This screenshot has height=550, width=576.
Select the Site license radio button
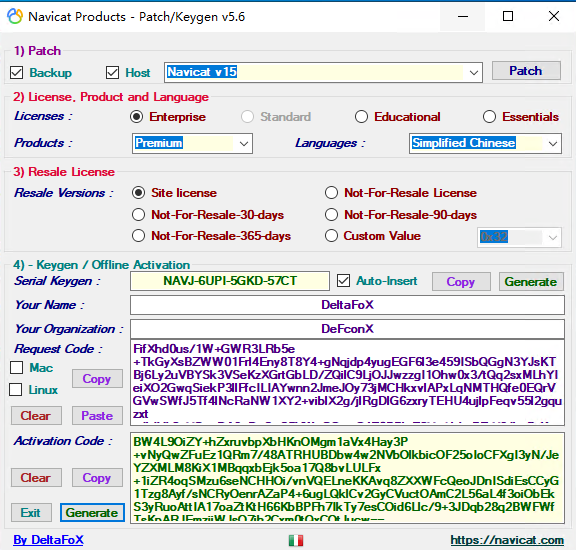tap(138, 193)
